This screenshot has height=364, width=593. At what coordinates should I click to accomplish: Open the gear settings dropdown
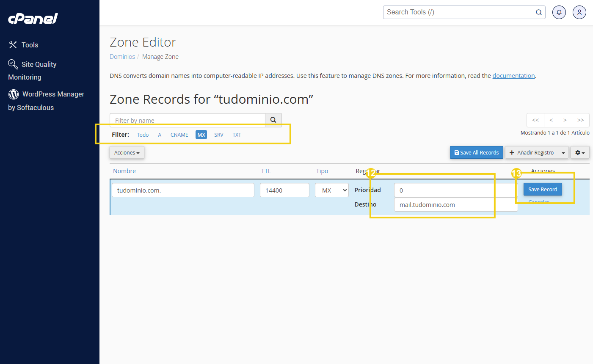point(579,153)
